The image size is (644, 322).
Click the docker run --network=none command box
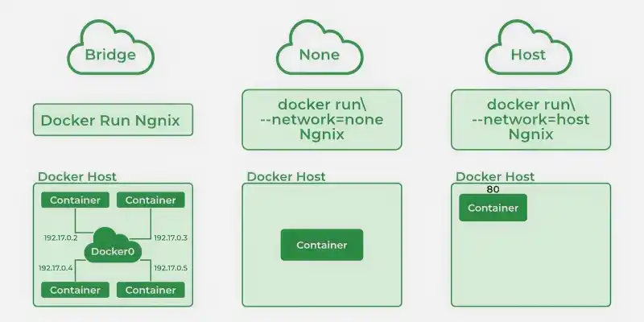pyautogui.click(x=322, y=120)
